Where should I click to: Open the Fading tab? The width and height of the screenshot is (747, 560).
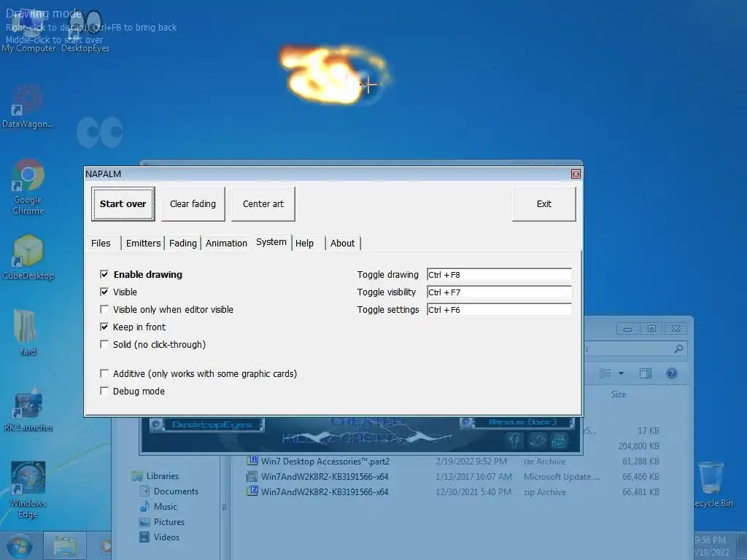[x=183, y=244]
